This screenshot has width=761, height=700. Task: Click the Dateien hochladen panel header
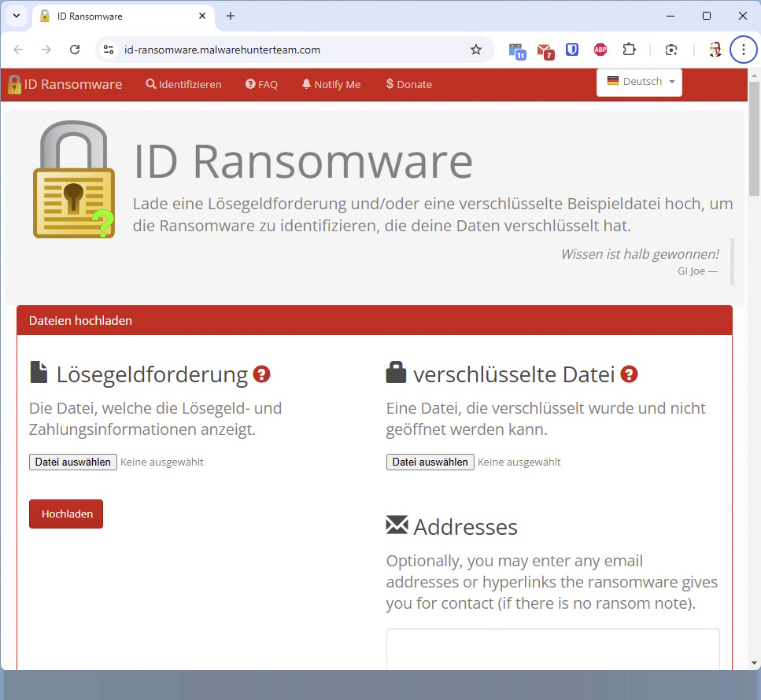[x=374, y=321]
